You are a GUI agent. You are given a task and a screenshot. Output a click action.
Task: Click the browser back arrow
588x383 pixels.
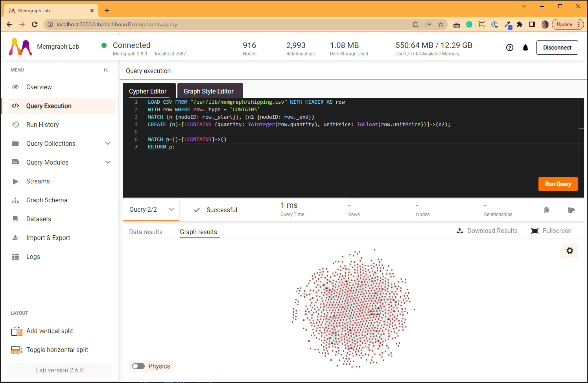9,24
